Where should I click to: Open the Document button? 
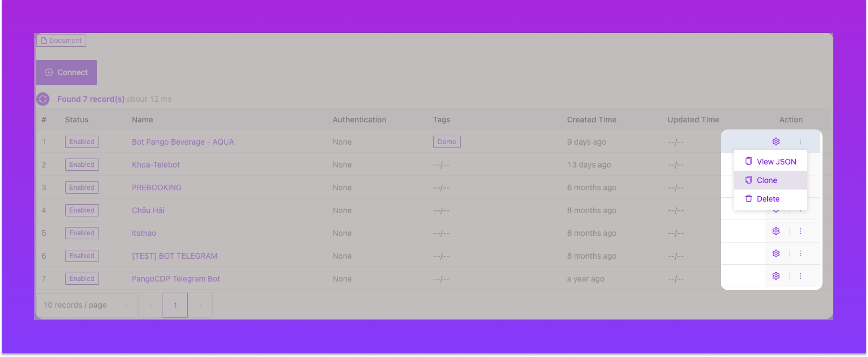coord(61,41)
